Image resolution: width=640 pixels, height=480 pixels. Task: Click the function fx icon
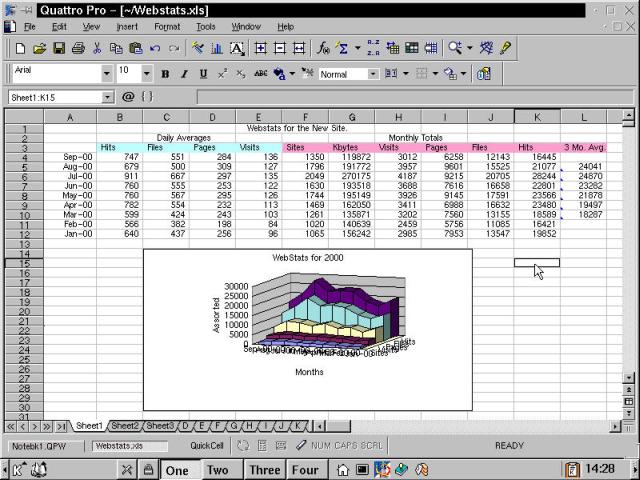pyautogui.click(x=323, y=47)
